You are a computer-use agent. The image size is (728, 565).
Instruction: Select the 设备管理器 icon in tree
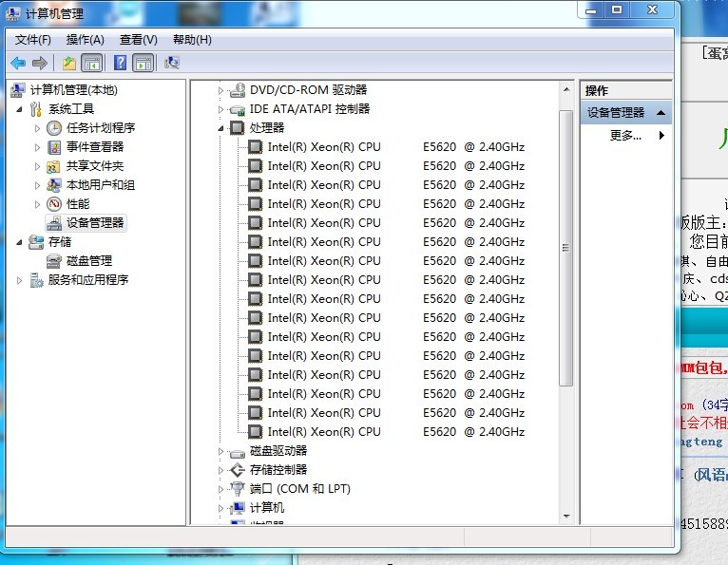click(54, 223)
